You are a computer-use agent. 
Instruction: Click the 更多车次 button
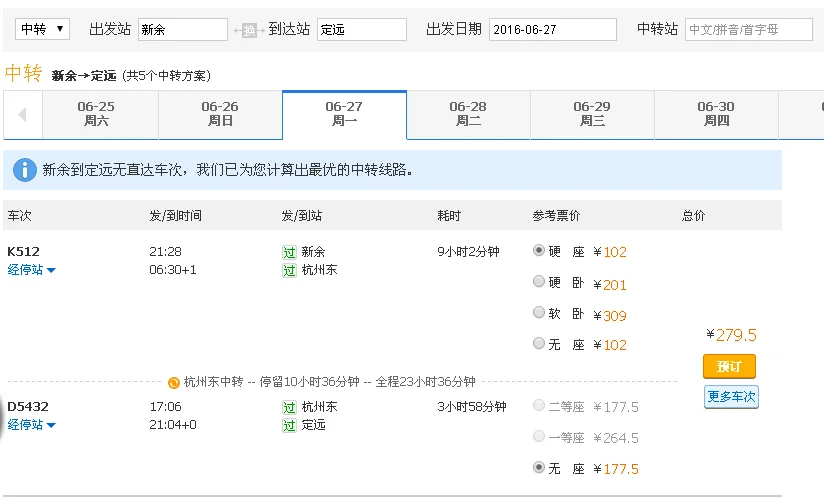coord(731,396)
